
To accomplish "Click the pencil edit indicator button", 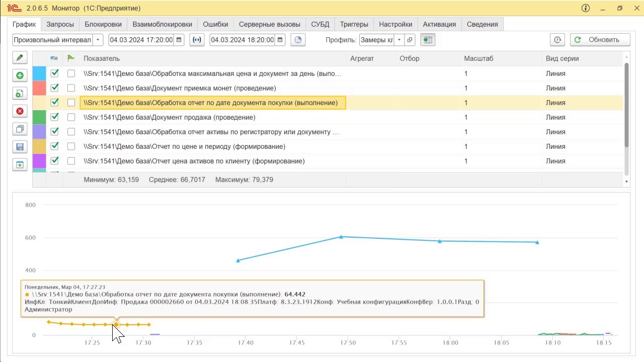I will pyautogui.click(x=20, y=58).
